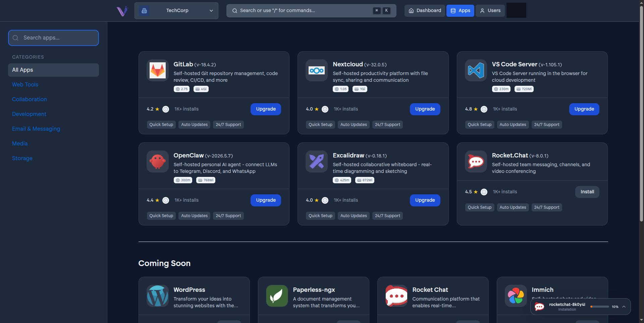Go to the Dashboard tab
The image size is (644, 323).
pos(425,11)
